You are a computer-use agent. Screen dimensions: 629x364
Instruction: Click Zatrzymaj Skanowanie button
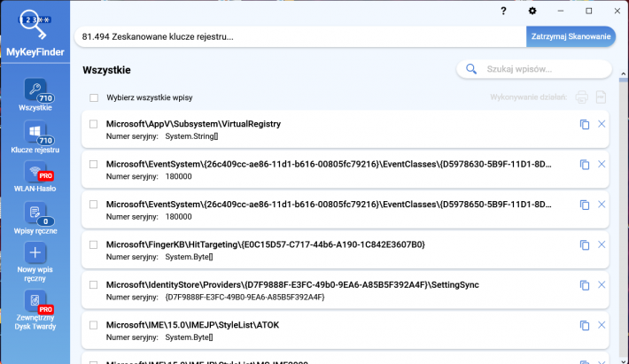point(571,36)
